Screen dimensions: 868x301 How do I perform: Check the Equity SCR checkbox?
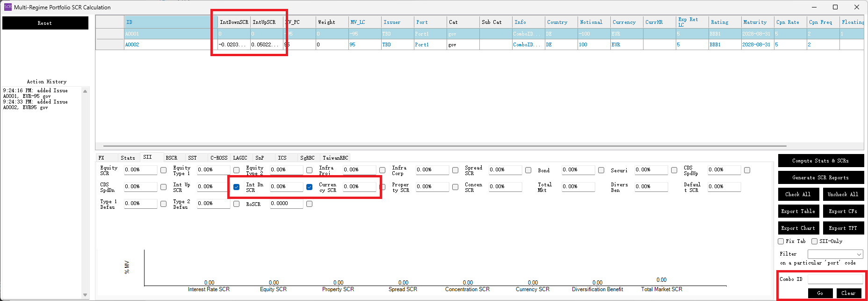tap(163, 170)
